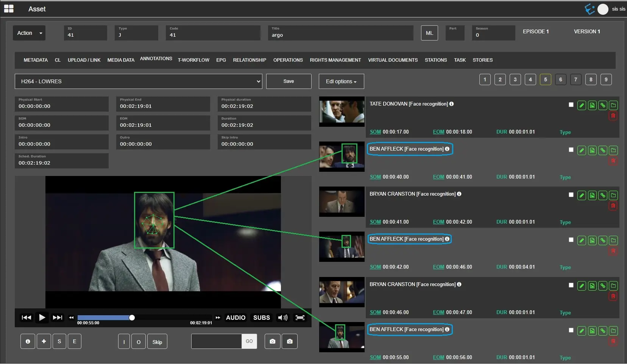Screen dimensions: 627x364
Task: Click the plus button below the player
Action: [x=44, y=342]
